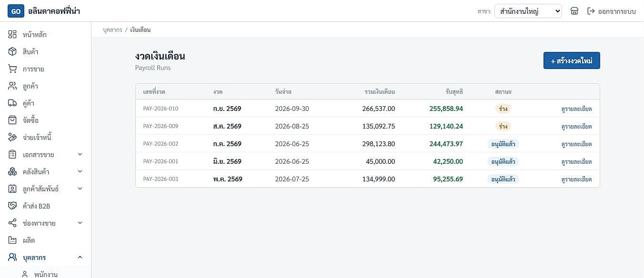View details of PAY-2026-010 row

(576, 109)
